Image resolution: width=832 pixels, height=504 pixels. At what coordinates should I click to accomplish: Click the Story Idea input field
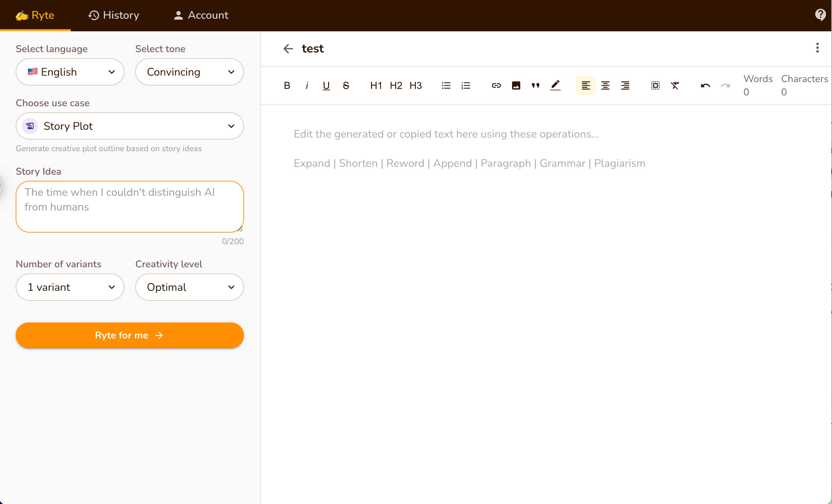tap(129, 207)
